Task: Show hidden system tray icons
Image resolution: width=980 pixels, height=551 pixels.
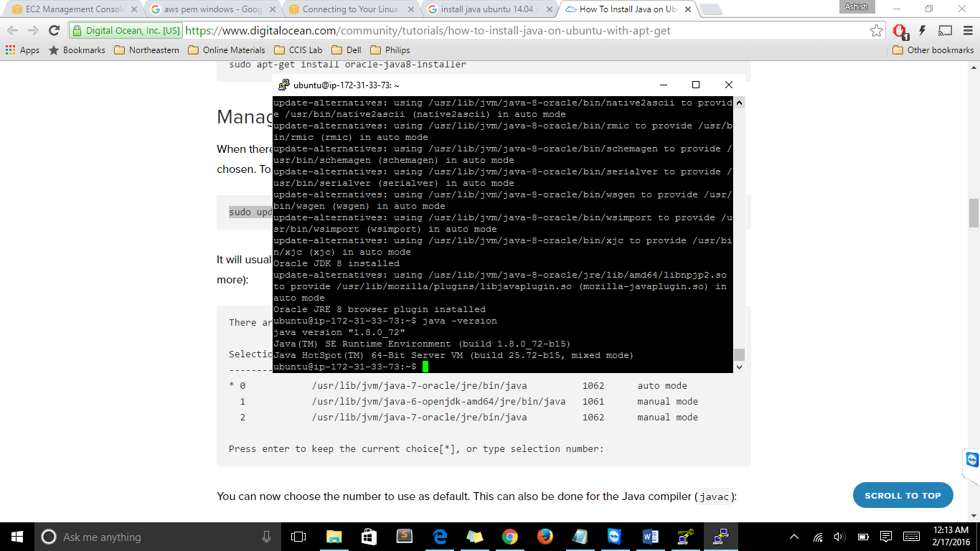Action: pyautogui.click(x=794, y=537)
